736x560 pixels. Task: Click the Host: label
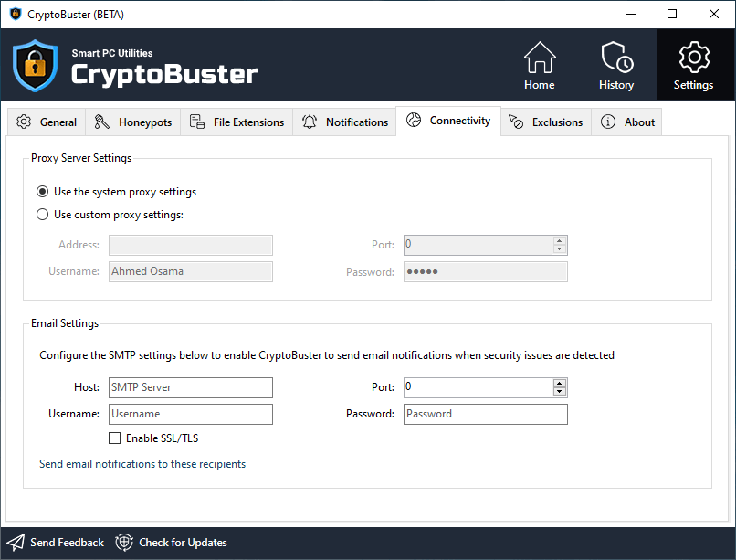(x=87, y=387)
